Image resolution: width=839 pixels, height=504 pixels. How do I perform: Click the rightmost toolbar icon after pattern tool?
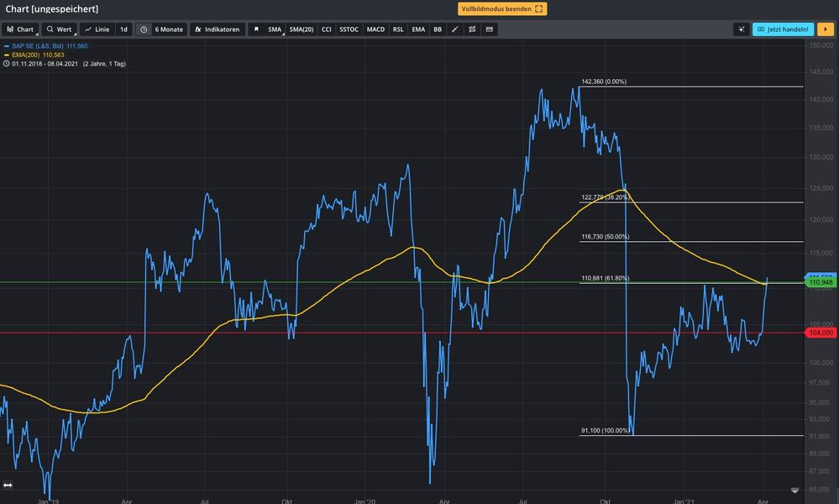click(x=490, y=29)
